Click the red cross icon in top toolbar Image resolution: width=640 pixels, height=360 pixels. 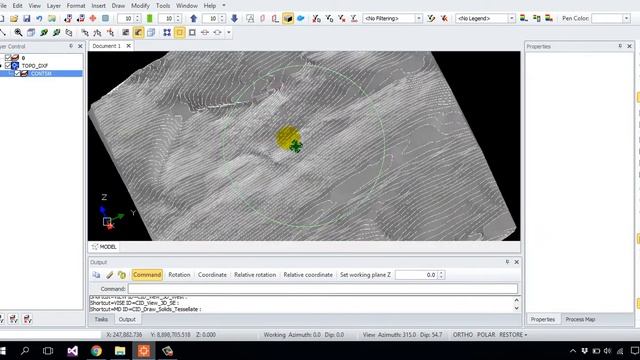(x=93, y=18)
